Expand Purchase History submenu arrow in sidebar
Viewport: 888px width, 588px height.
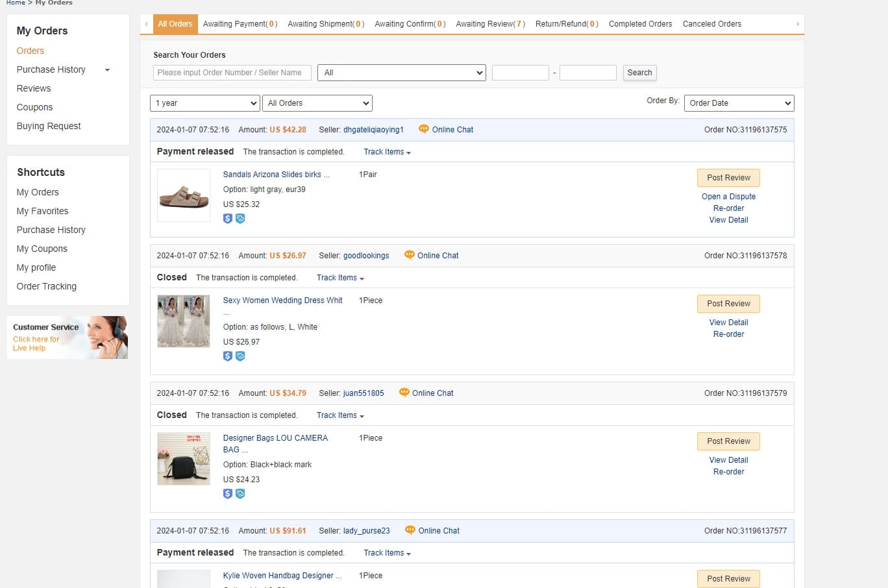tap(107, 70)
